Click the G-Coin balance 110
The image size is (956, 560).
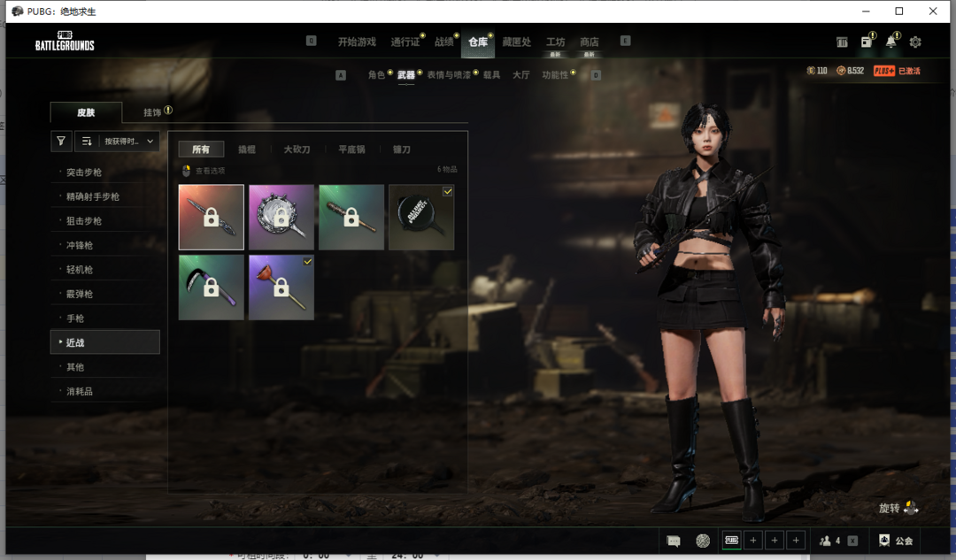[817, 71]
